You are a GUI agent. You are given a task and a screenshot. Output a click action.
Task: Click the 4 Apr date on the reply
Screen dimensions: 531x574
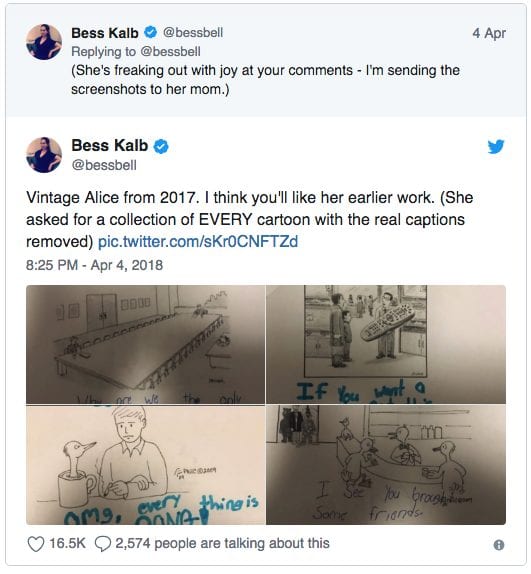pos(489,33)
